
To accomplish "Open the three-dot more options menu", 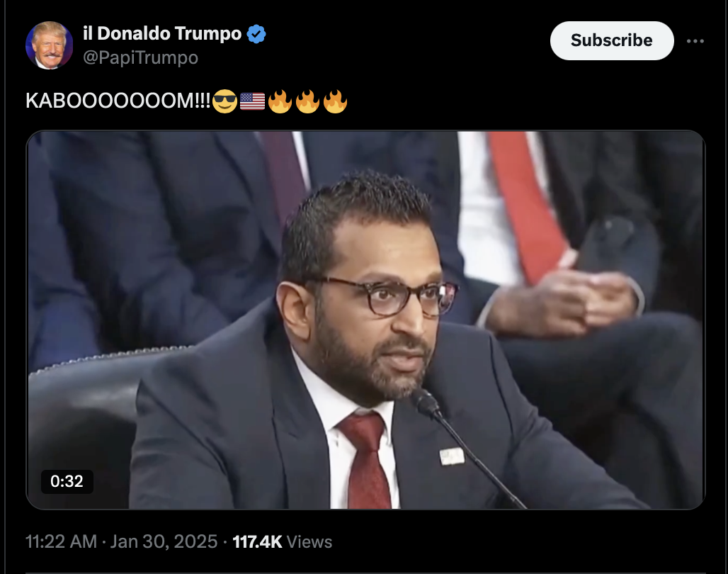I will point(695,41).
